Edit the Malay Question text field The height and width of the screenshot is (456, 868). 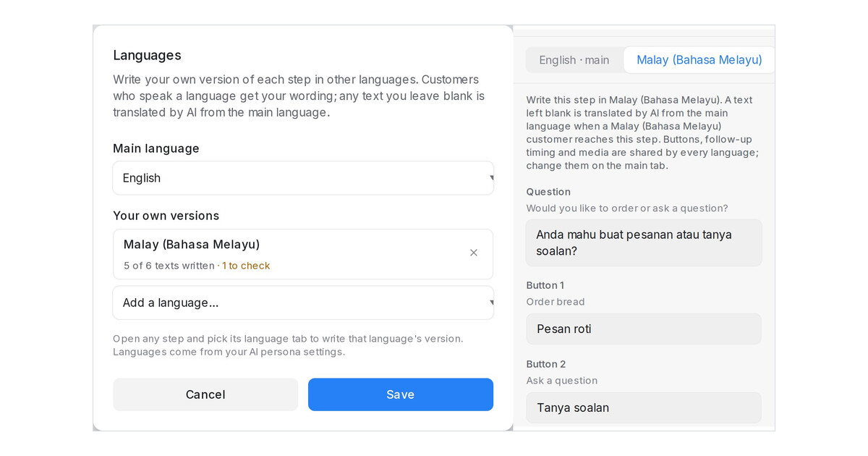[644, 242]
